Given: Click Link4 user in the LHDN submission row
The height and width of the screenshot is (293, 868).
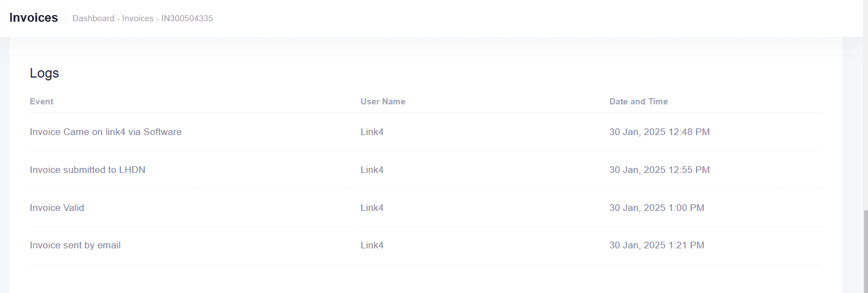Looking at the screenshot, I should pos(372,170).
